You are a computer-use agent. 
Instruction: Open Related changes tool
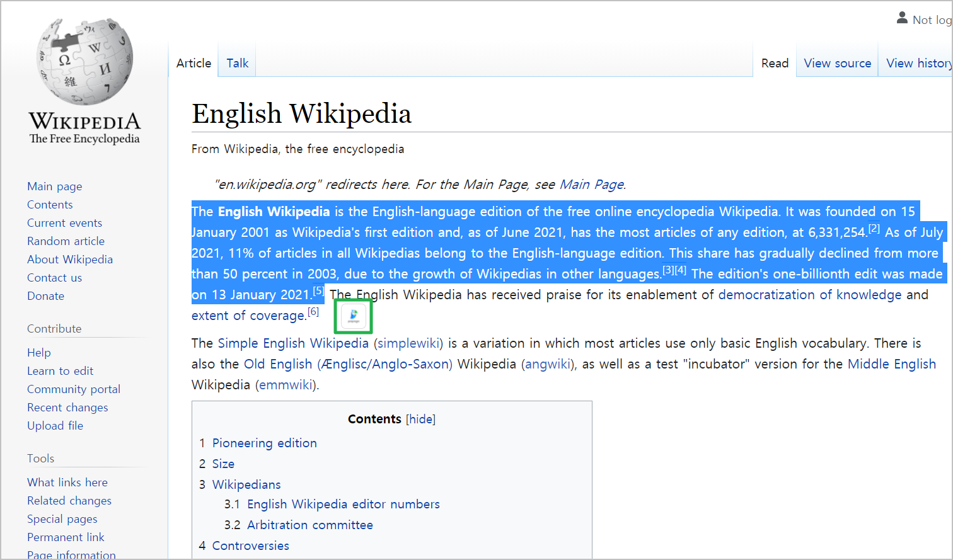[69, 501]
